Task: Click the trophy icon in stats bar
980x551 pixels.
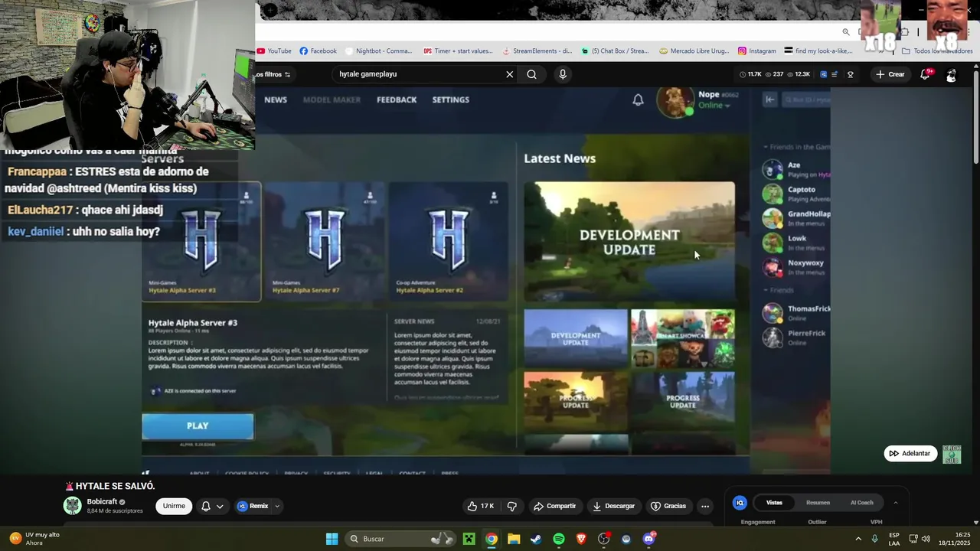Action: pos(850,74)
